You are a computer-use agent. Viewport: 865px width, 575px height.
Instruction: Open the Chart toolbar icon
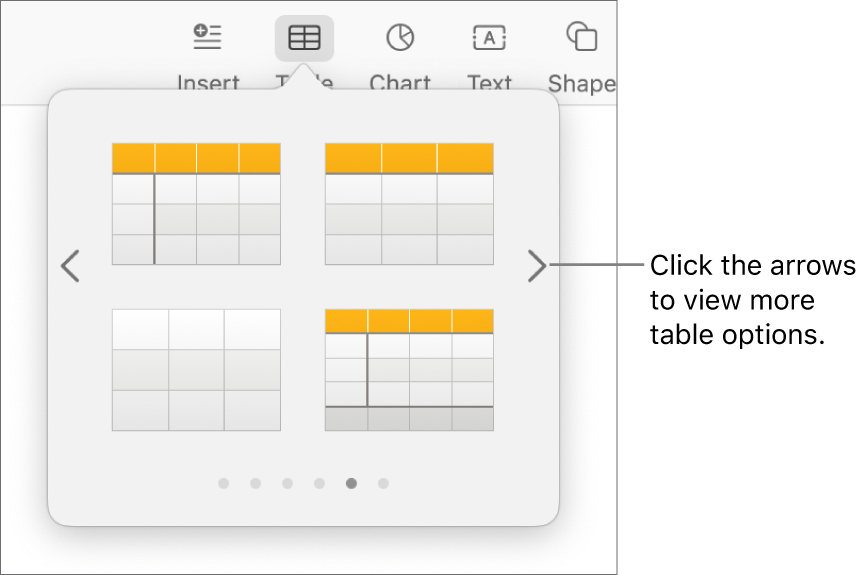400,38
